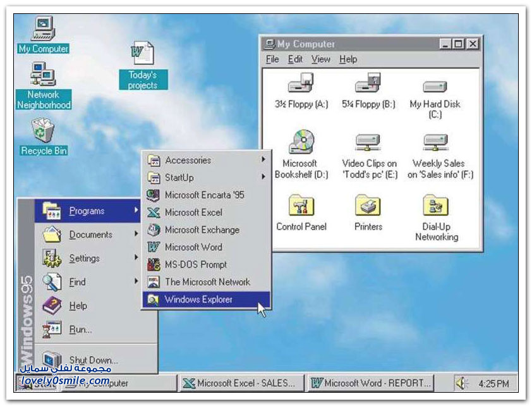Click the Microsoft Exchange program icon
The height and width of the screenshot is (406, 532).
tap(154, 230)
